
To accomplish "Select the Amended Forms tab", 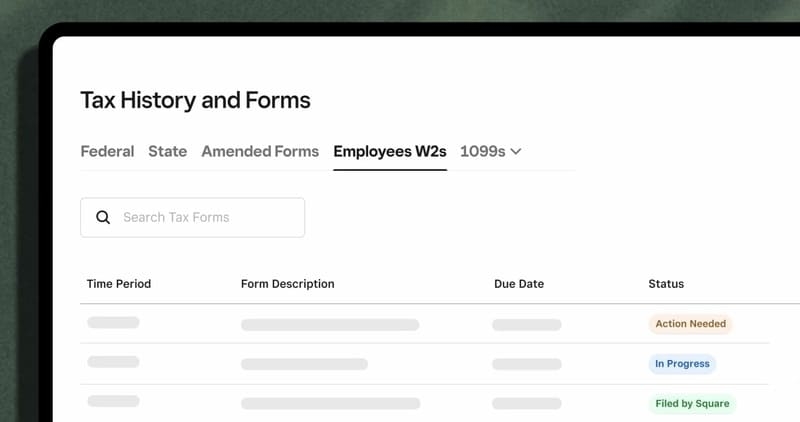I will click(260, 152).
